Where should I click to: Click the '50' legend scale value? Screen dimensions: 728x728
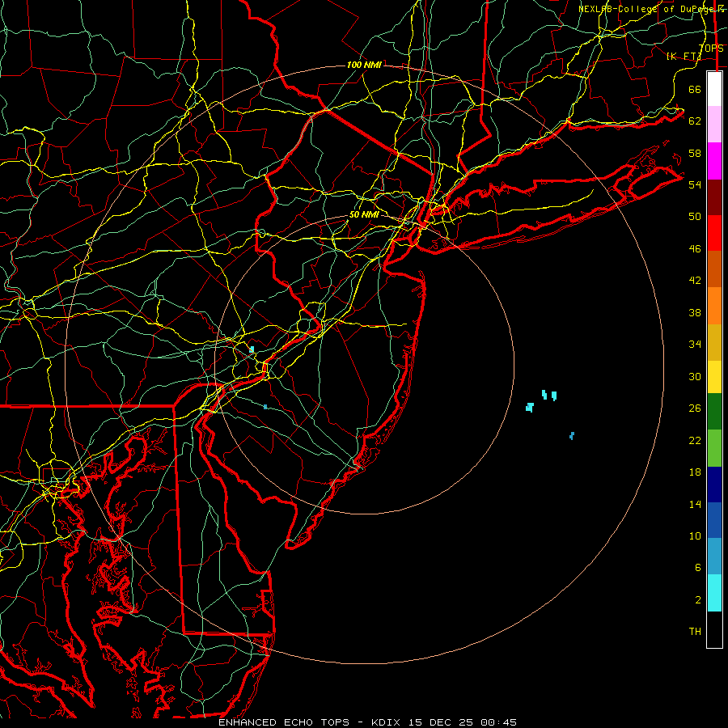695,217
